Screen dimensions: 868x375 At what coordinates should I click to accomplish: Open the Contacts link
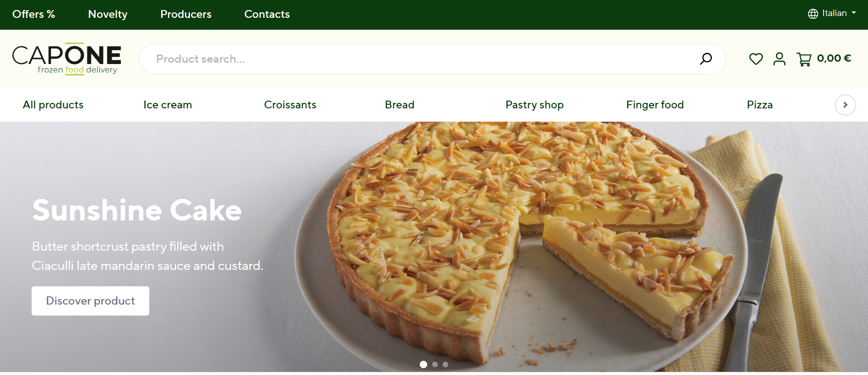[x=267, y=14]
